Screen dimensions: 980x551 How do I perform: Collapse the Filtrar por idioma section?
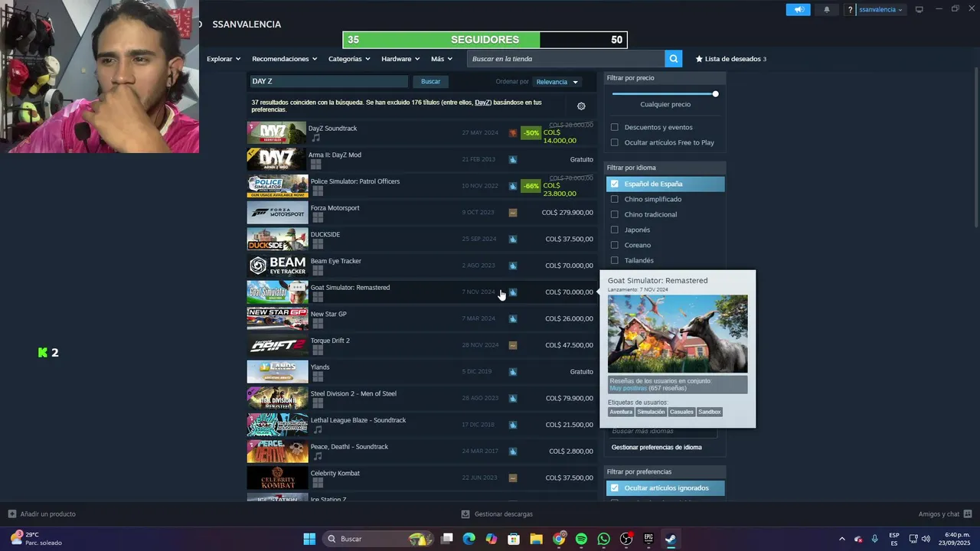coord(665,168)
